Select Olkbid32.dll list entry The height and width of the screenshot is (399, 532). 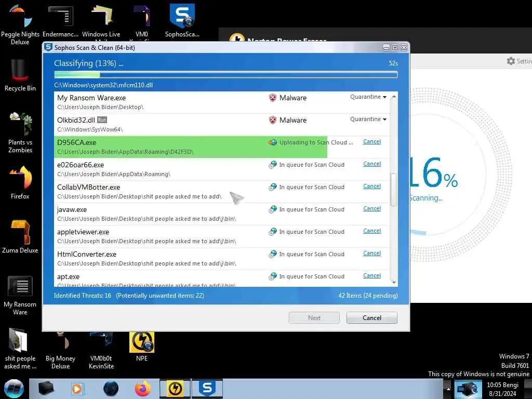(222, 125)
